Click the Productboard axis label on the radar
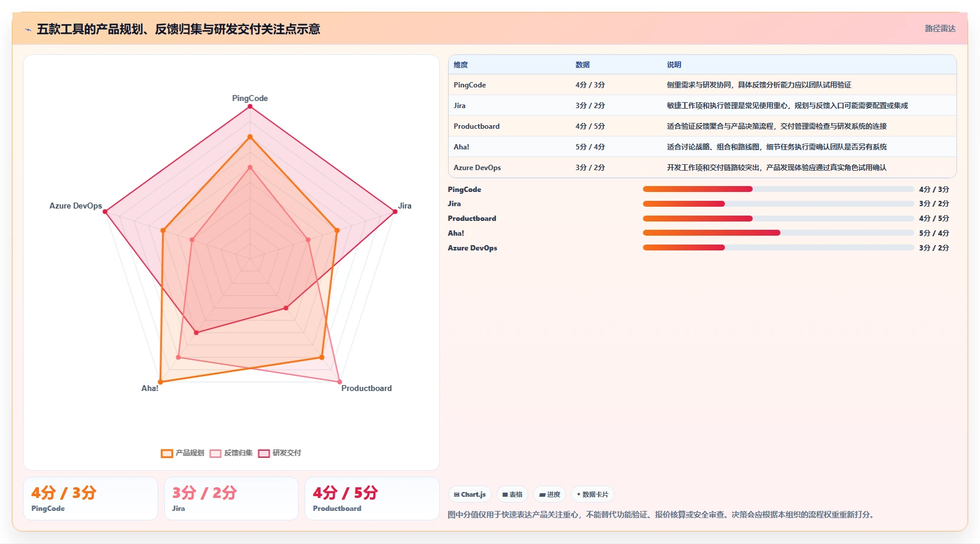Image resolution: width=980 pixels, height=544 pixels. (x=366, y=389)
